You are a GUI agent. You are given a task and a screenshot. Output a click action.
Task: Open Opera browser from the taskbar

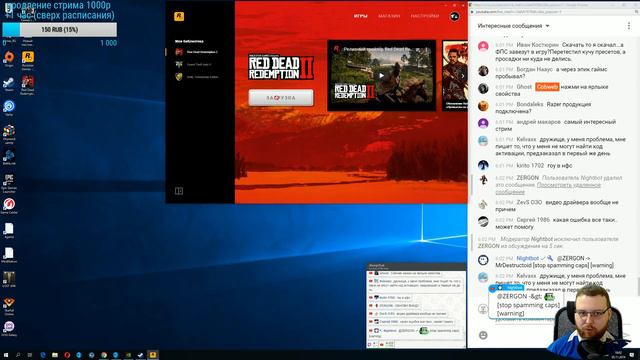click(x=67, y=355)
